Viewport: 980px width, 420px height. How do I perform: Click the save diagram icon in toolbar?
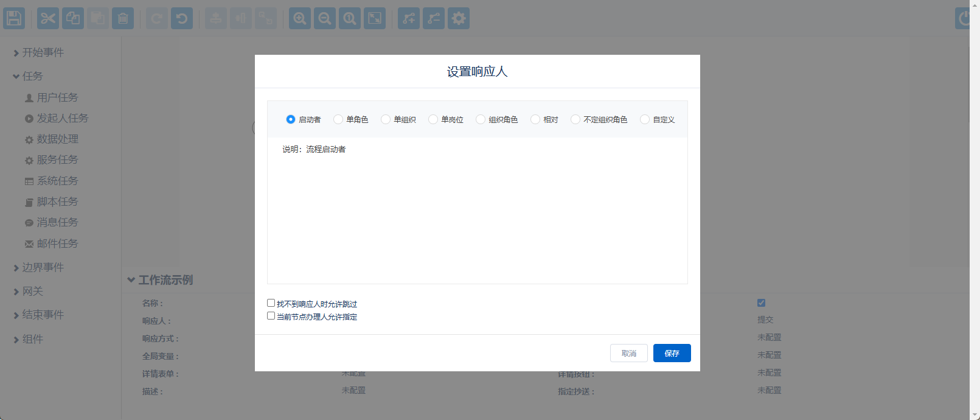[14, 18]
